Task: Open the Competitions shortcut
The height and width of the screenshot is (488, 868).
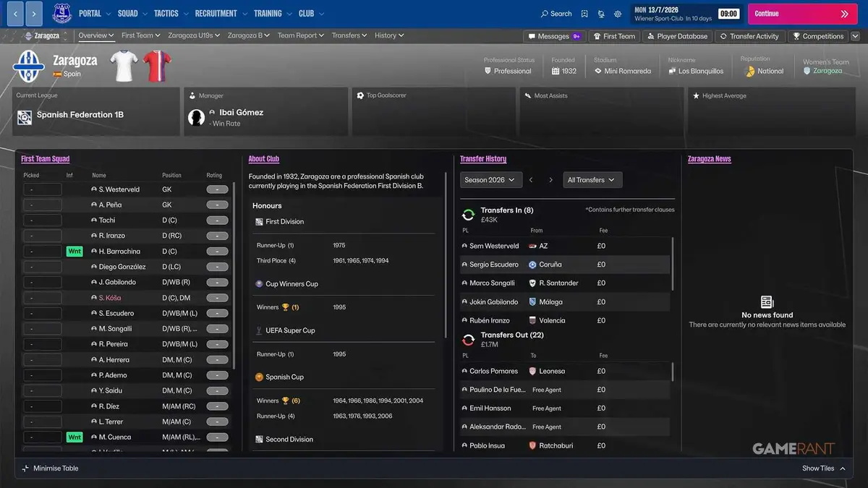Action: (x=818, y=36)
